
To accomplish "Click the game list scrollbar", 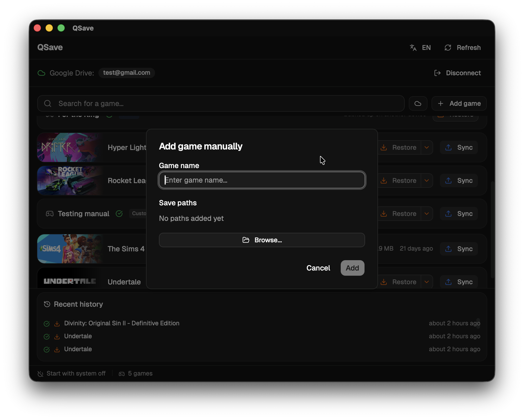I will pos(493,230).
